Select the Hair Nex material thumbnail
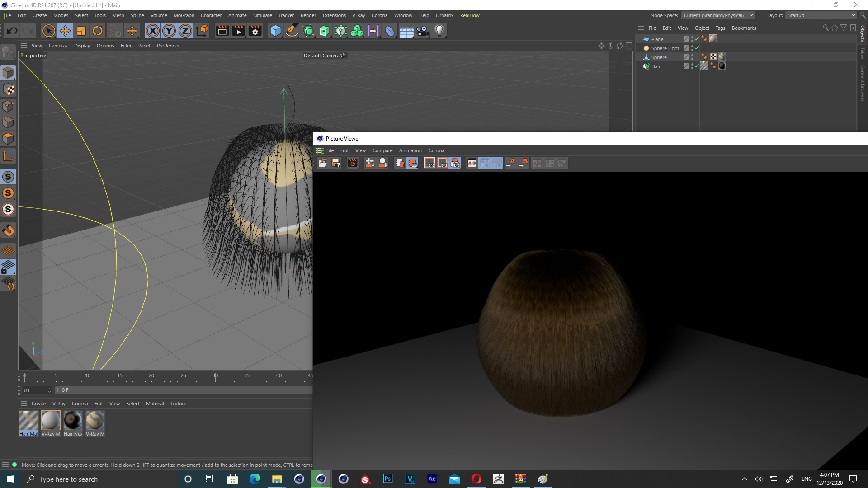Viewport: 868px width, 488px height. pyautogui.click(x=73, y=420)
